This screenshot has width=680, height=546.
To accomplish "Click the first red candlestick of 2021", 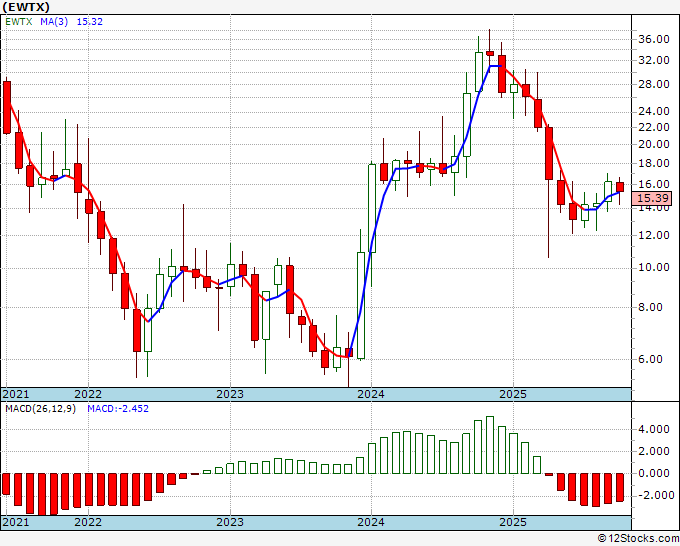I will pos(7,108).
